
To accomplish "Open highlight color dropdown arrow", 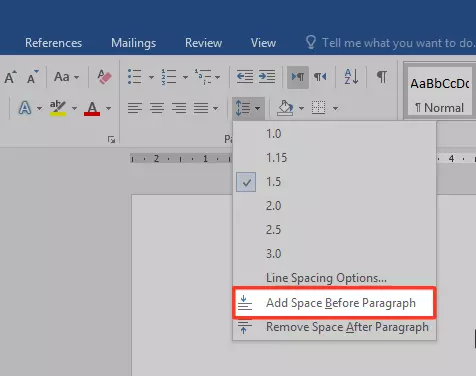I will pyautogui.click(x=74, y=108).
